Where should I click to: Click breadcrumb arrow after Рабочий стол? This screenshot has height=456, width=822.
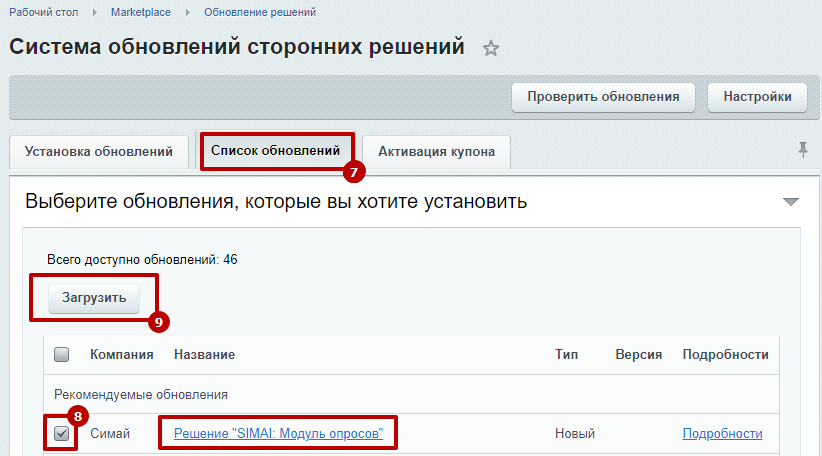95,12
